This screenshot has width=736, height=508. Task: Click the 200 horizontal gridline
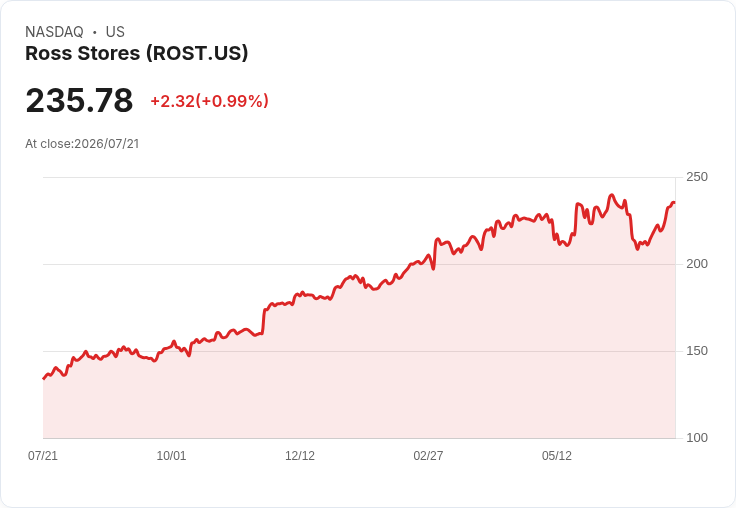(359, 264)
